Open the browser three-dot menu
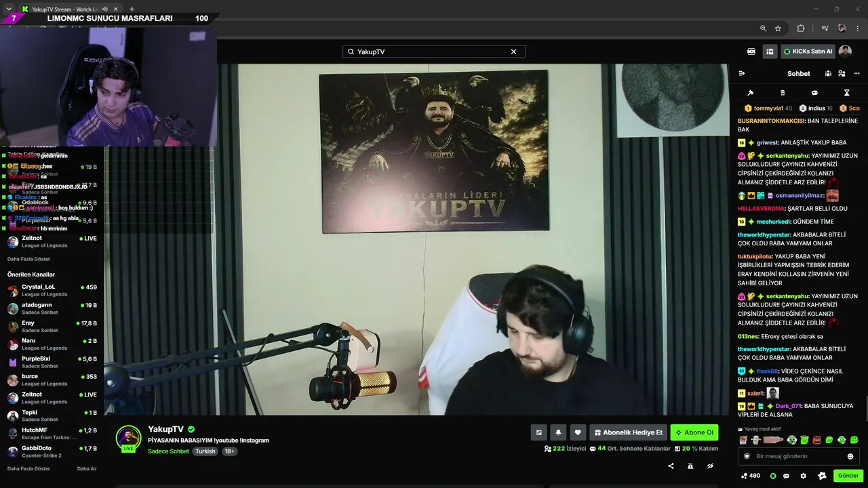 tap(859, 28)
